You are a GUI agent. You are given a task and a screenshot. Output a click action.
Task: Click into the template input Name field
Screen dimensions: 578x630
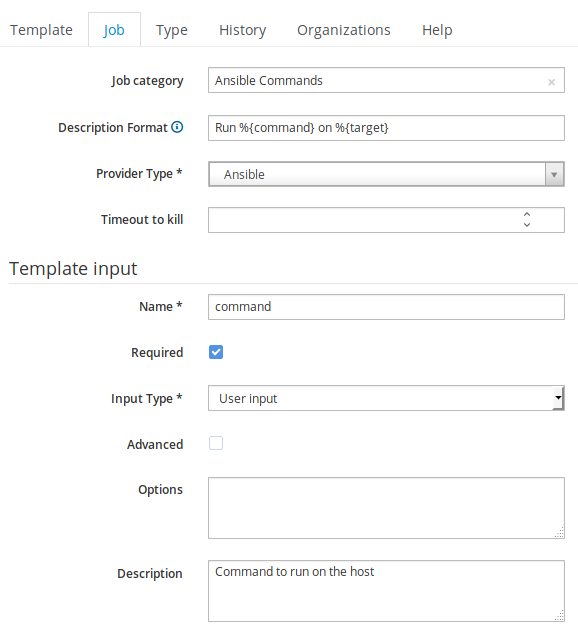pyautogui.click(x=386, y=307)
